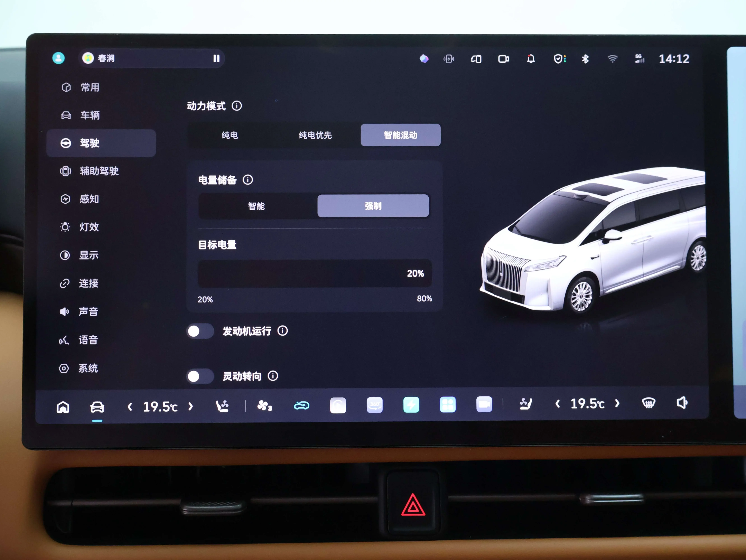Increase left zone temperature
Screen dimensions: 746x560
191,407
